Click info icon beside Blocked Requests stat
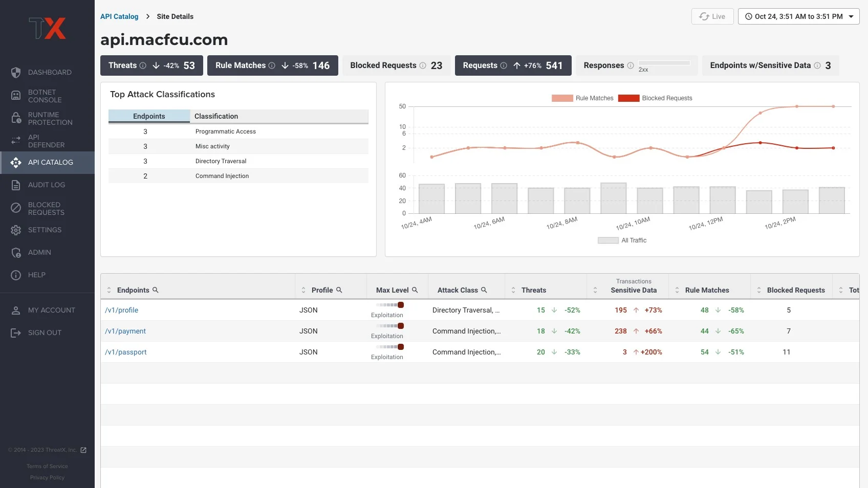 point(423,65)
